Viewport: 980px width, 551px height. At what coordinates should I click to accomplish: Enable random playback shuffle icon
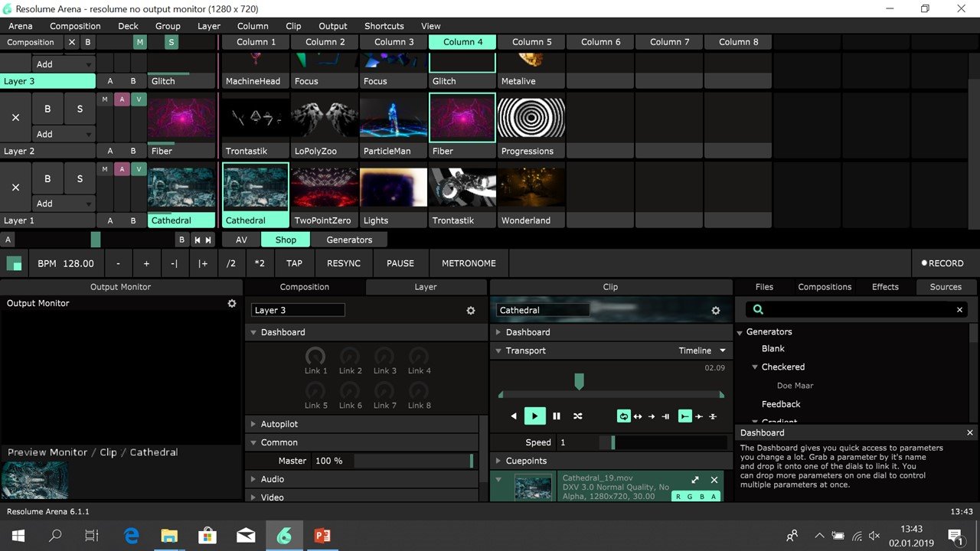[x=578, y=416]
